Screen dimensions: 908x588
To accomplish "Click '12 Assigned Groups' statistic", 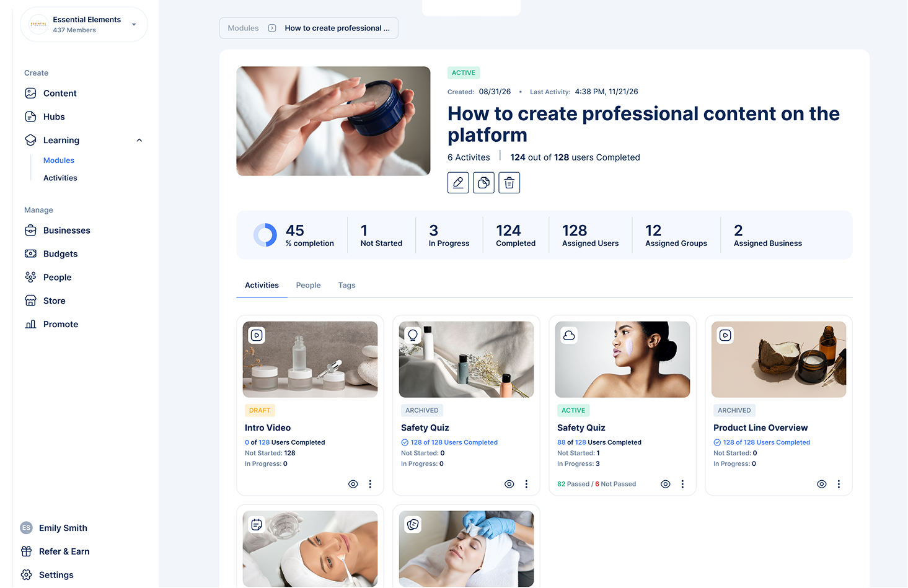I will (676, 235).
